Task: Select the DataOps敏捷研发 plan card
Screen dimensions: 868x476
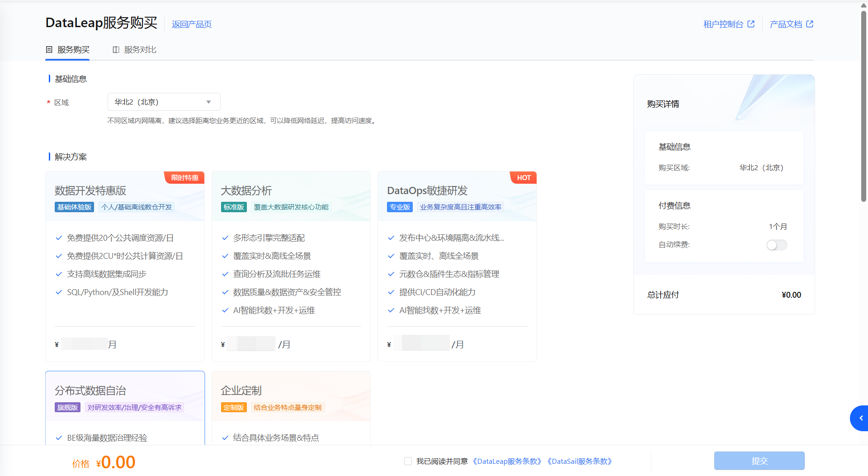Action: pos(457,267)
